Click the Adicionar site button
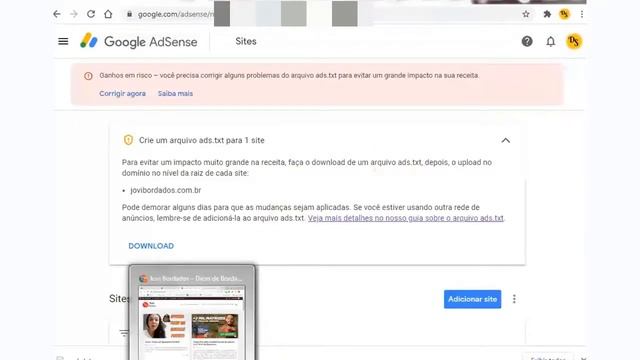The image size is (640, 360). pyautogui.click(x=472, y=299)
